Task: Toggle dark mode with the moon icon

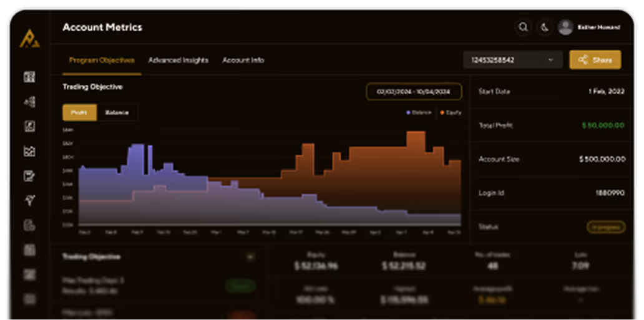Action: (544, 27)
